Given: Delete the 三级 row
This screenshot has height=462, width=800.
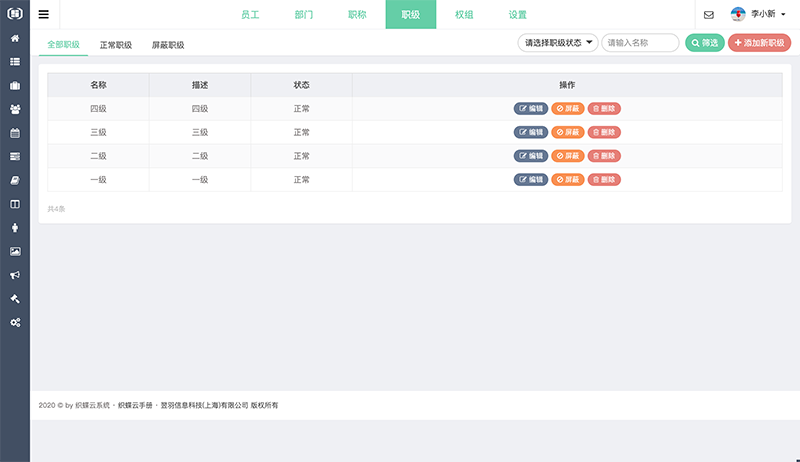Looking at the screenshot, I should [604, 132].
